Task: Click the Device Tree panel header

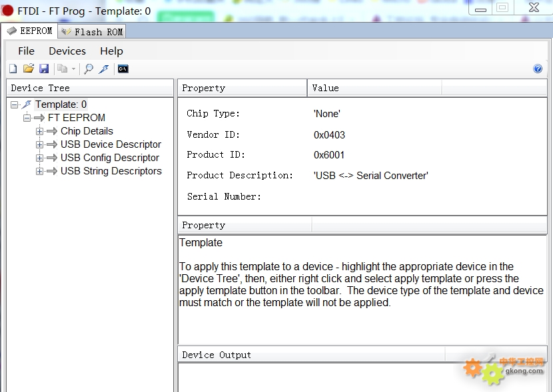Action: pos(90,88)
